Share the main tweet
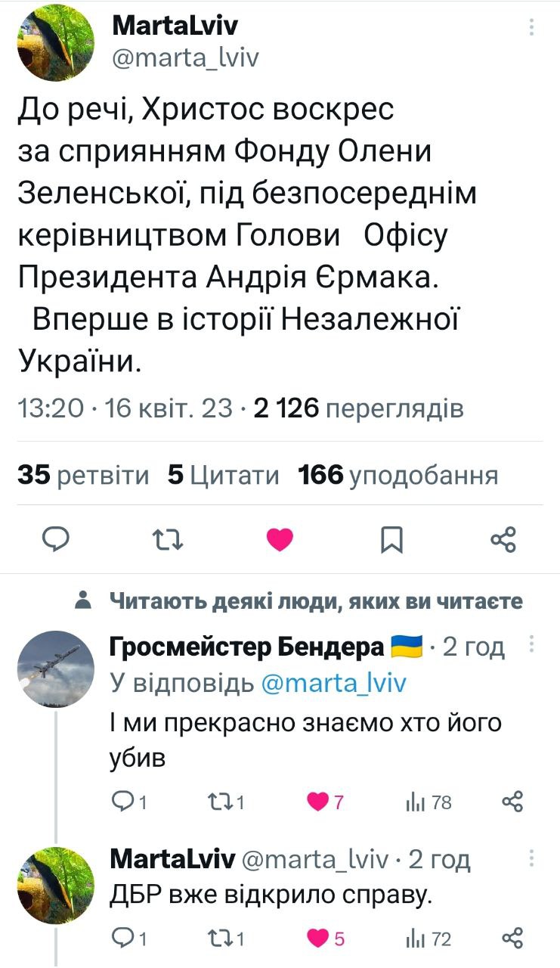560x968 pixels. coord(503,539)
